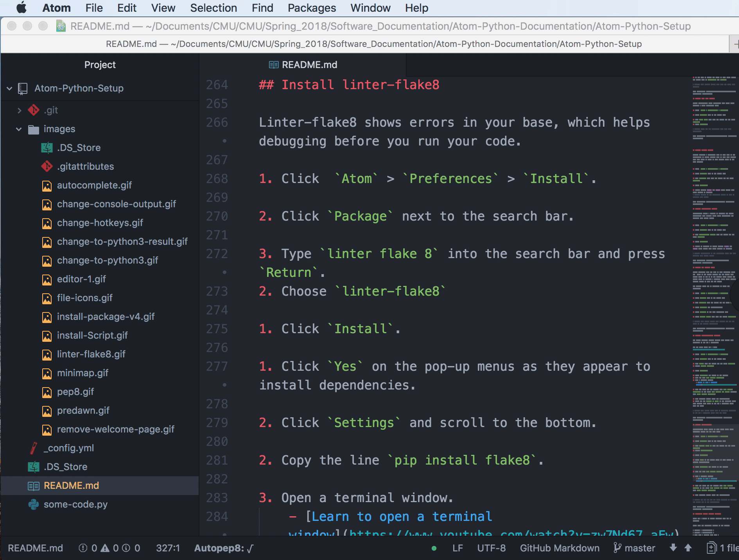Open the Selection menu
This screenshot has width=739, height=560.
tap(214, 8)
